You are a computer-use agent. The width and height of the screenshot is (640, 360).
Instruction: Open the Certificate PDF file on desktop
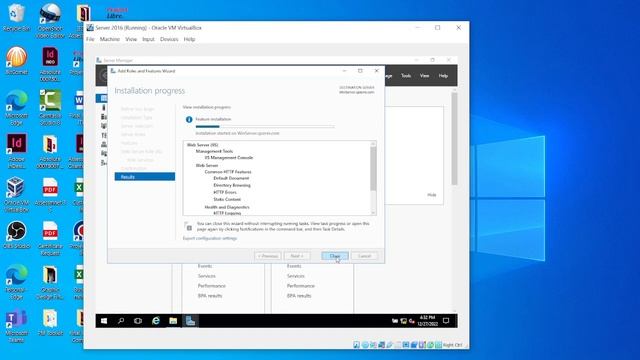coord(50,238)
